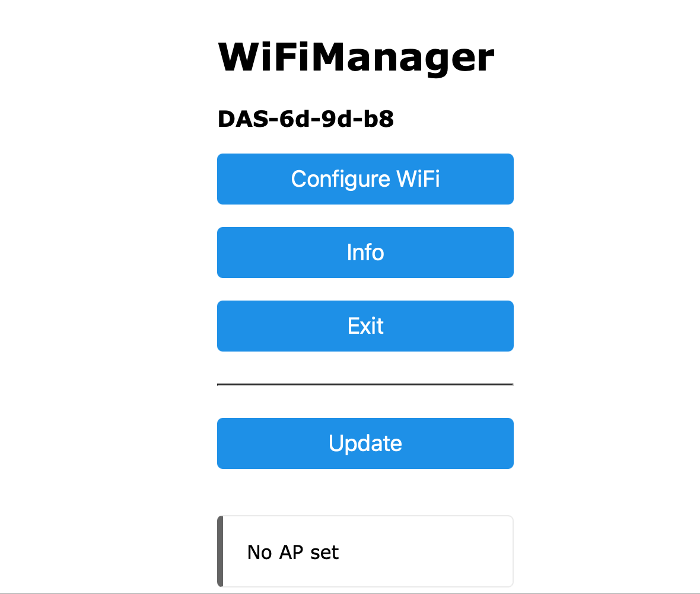
Task: Click the large bold title at top
Action: [x=356, y=58]
